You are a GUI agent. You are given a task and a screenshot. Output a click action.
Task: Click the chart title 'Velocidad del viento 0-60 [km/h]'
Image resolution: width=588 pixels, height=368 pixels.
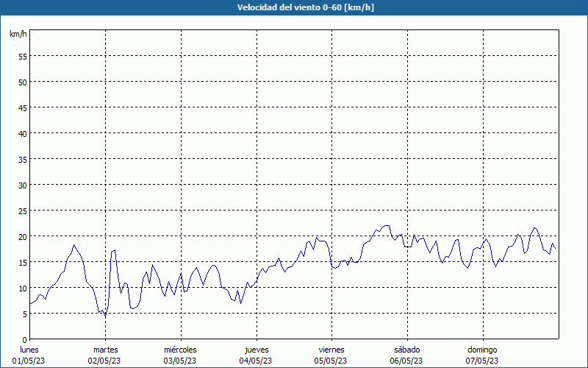click(306, 7)
